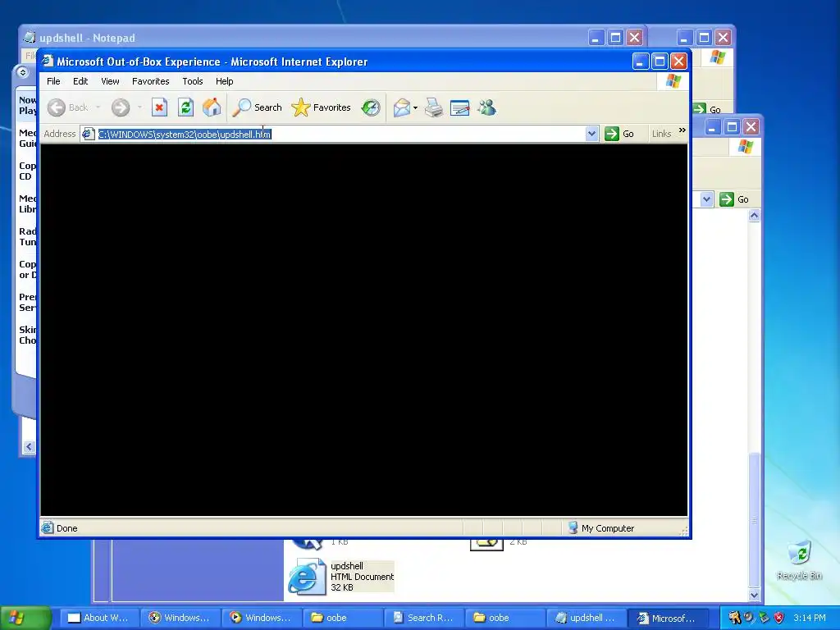Open the Tools menu
The width and height of the screenshot is (840, 630).
192,81
